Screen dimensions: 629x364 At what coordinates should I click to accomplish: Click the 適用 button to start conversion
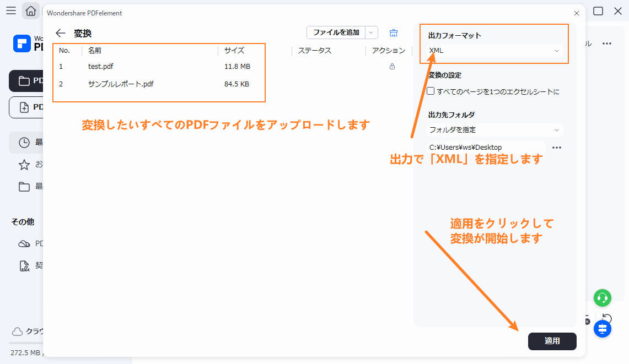tap(552, 341)
